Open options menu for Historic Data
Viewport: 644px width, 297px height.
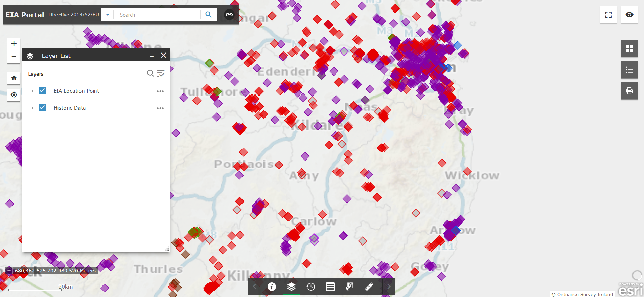click(x=160, y=108)
